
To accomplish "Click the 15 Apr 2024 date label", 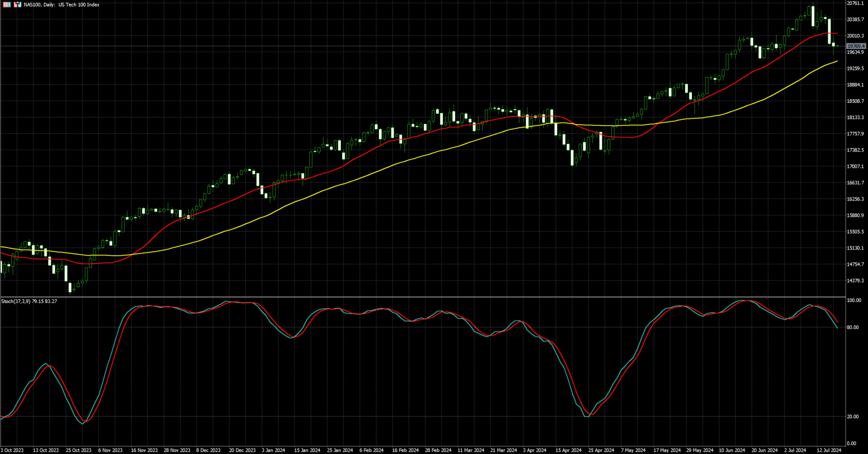I will (x=568, y=450).
